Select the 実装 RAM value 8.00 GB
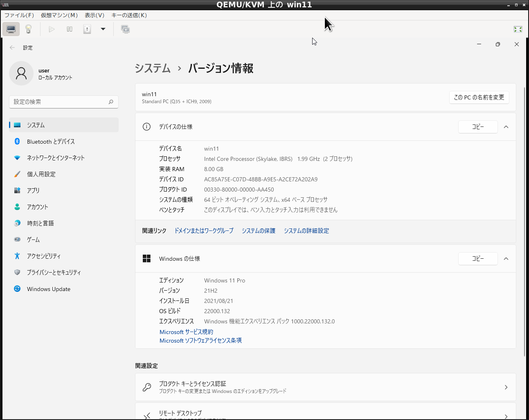 (214, 169)
